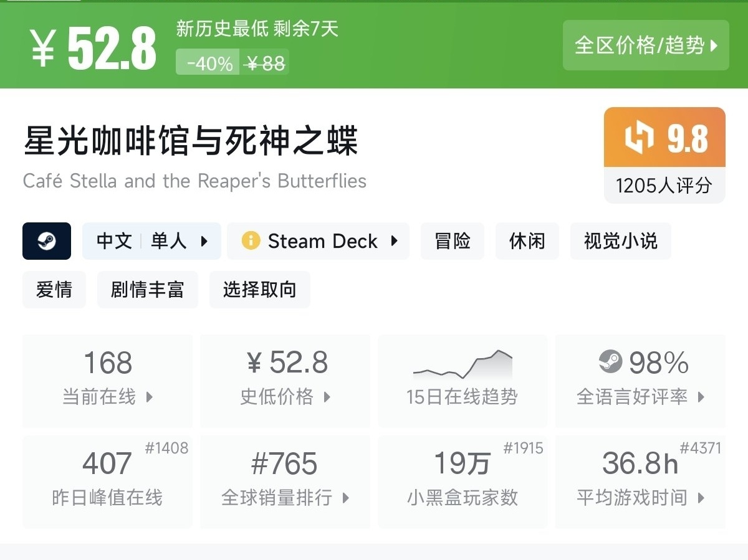Open 当前在线 details arrow
This screenshot has height=560, width=748.
coord(150,397)
